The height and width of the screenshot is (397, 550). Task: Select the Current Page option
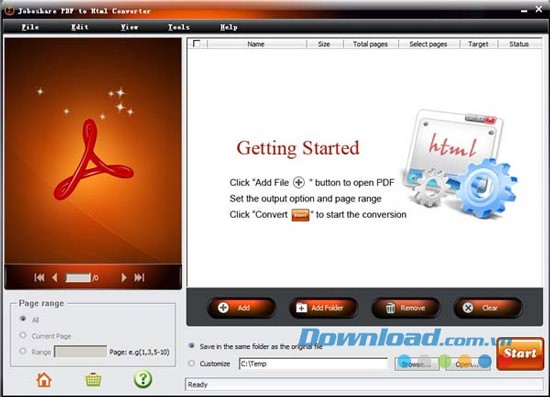pos(23,335)
